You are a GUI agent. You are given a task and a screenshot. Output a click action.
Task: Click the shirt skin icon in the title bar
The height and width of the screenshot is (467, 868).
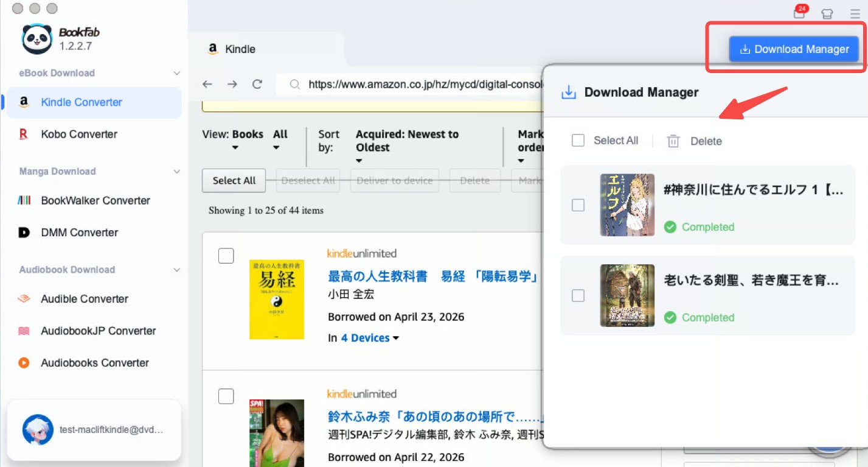click(x=827, y=13)
